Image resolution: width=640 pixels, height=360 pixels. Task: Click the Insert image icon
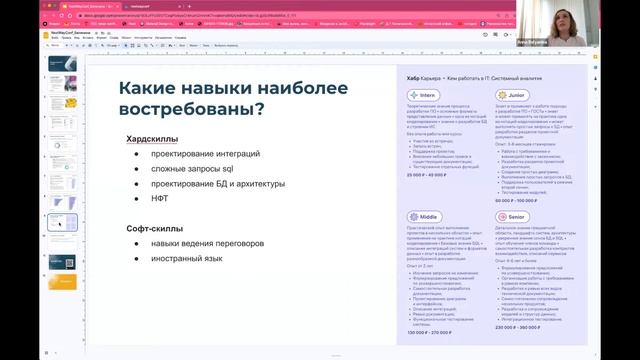(139, 45)
